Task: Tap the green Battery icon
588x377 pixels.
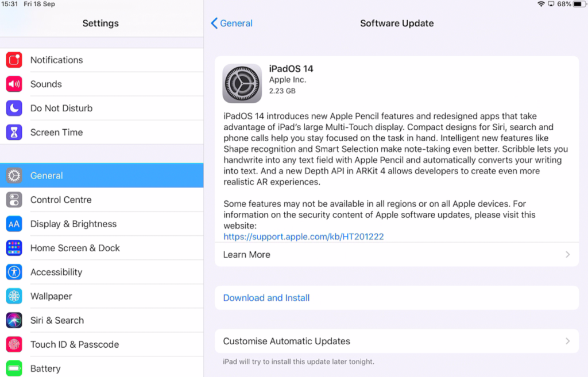Action: [x=14, y=368]
